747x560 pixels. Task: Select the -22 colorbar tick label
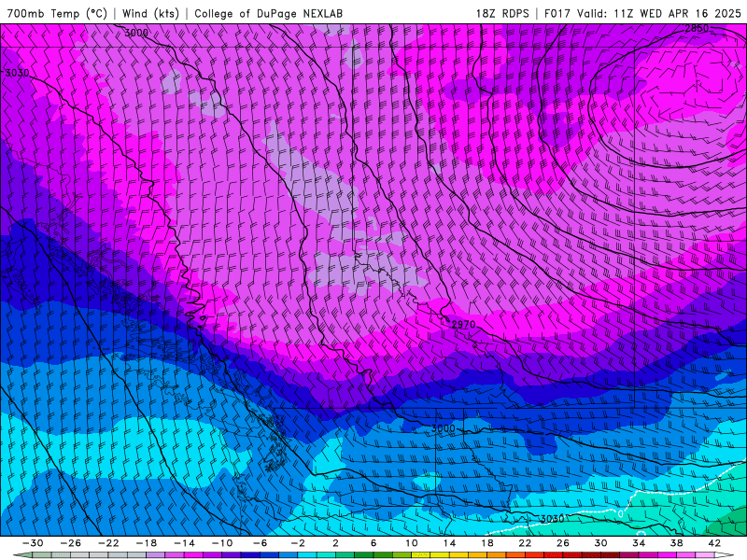point(108,543)
